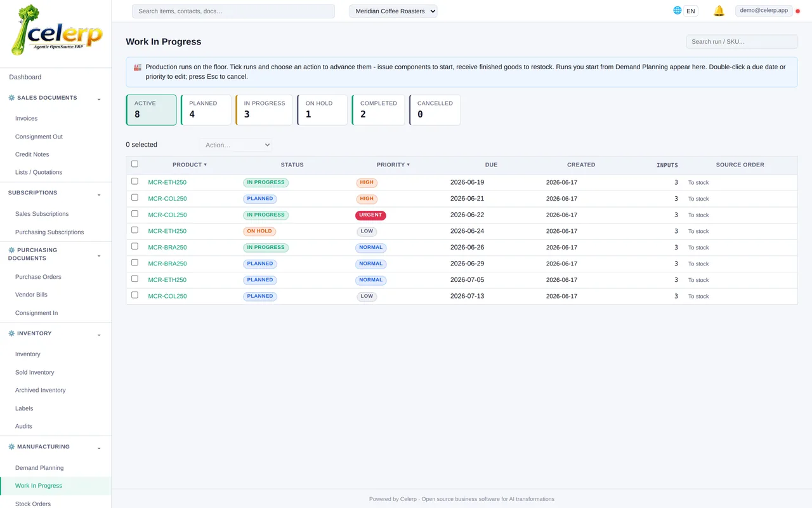Image resolution: width=812 pixels, height=508 pixels.
Task: Click the gear icon beside Inventory
Action: (x=11, y=333)
